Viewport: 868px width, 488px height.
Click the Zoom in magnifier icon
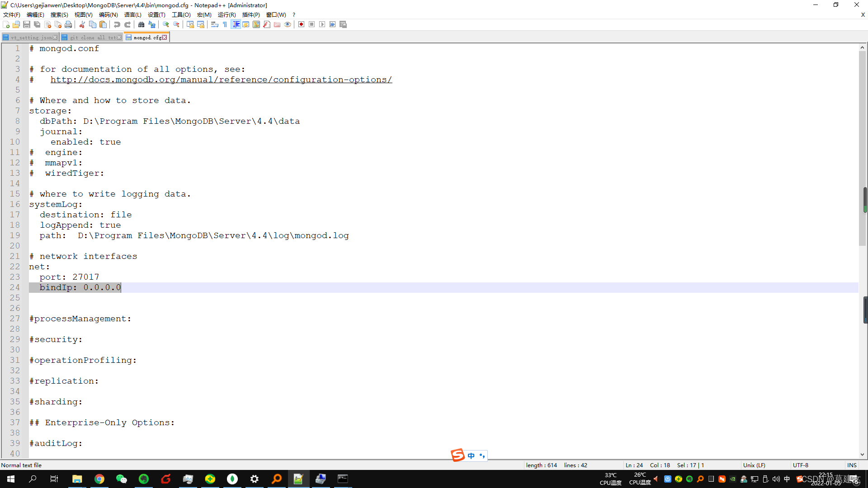point(166,24)
